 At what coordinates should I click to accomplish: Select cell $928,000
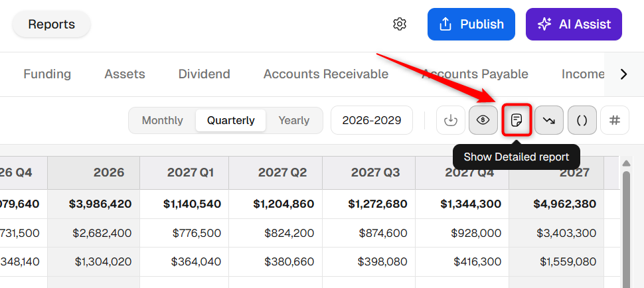click(462, 233)
